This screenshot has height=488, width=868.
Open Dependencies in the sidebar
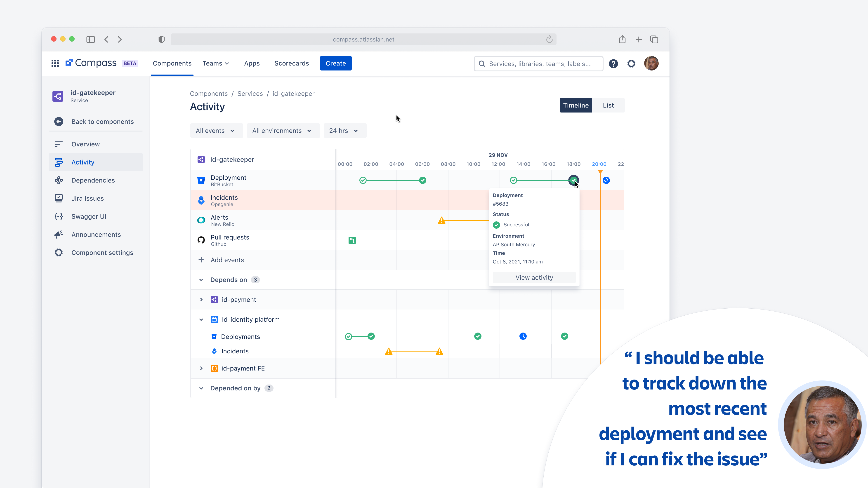(x=96, y=180)
